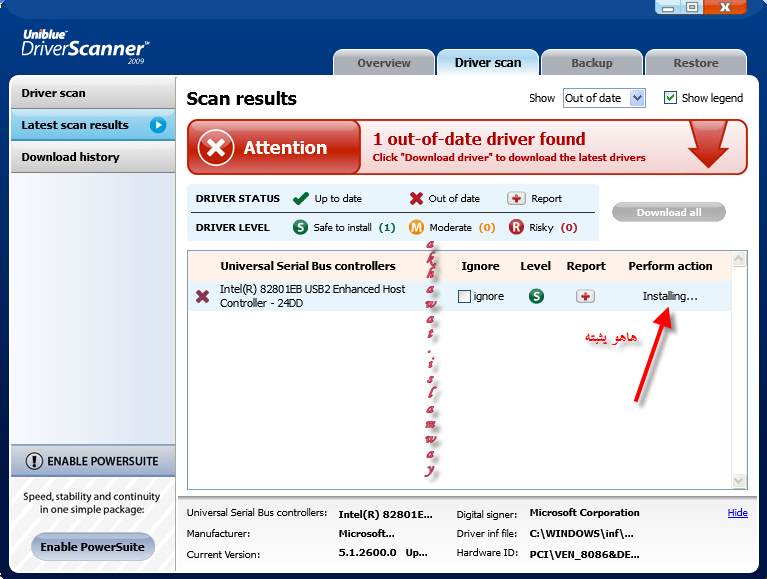Click the Enable PowerSuite button
767x579 pixels.
pos(92,547)
